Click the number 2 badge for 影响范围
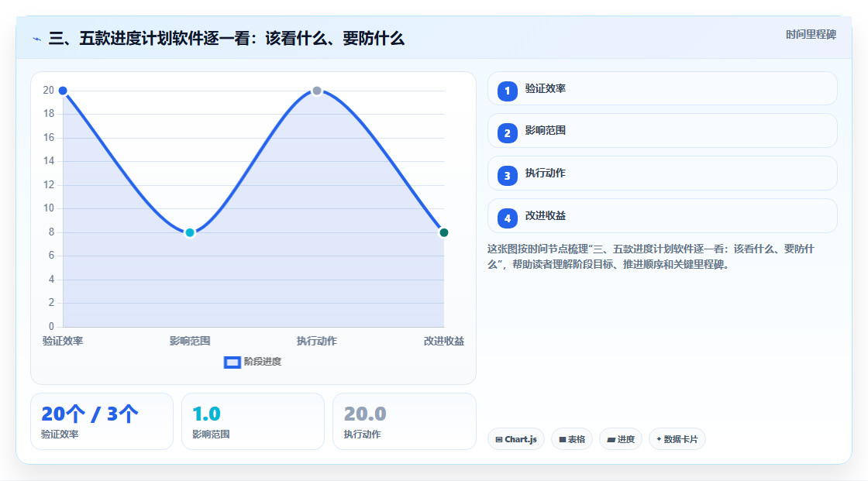868x481 pixels. (x=507, y=133)
